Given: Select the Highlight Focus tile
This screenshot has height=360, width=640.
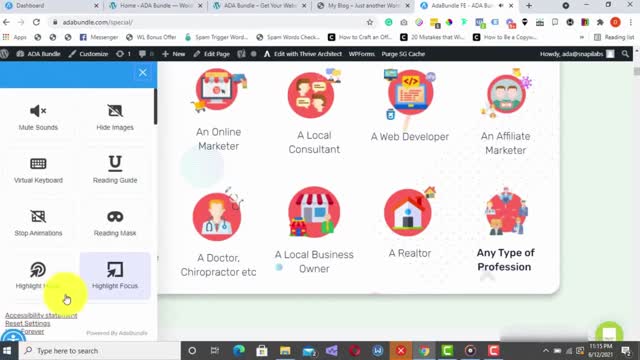Looking at the screenshot, I should click(115, 276).
